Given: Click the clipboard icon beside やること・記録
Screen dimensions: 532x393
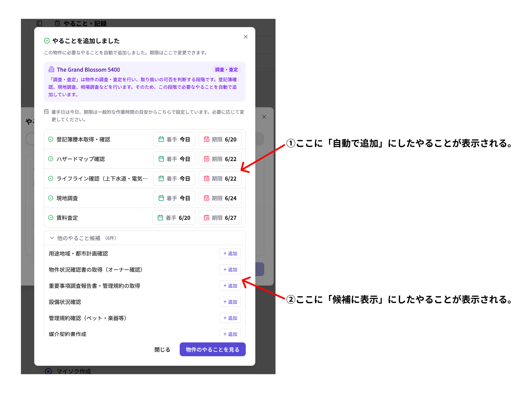Looking at the screenshot, I should coord(58,23).
